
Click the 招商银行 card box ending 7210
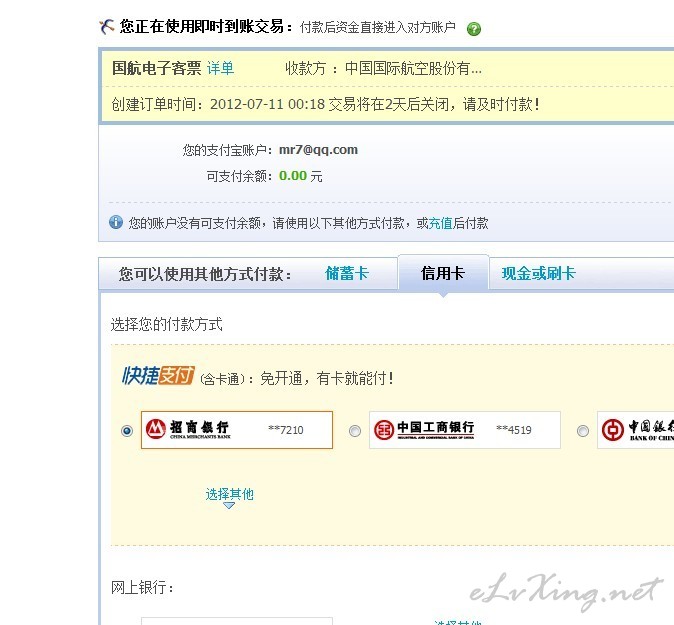tap(237, 430)
